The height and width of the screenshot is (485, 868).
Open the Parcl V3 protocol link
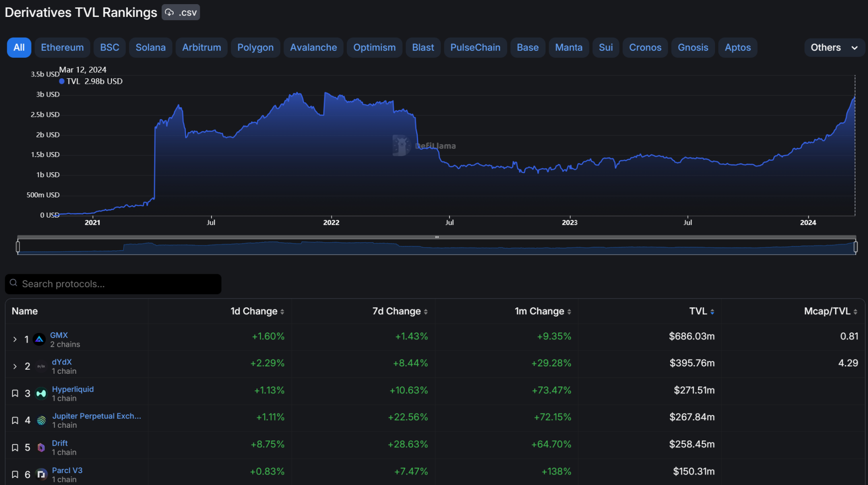(67, 470)
